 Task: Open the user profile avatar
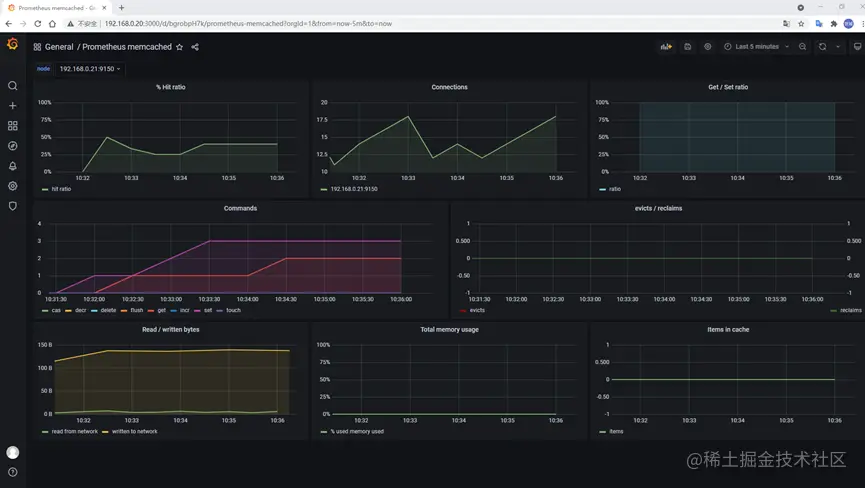coord(13,452)
